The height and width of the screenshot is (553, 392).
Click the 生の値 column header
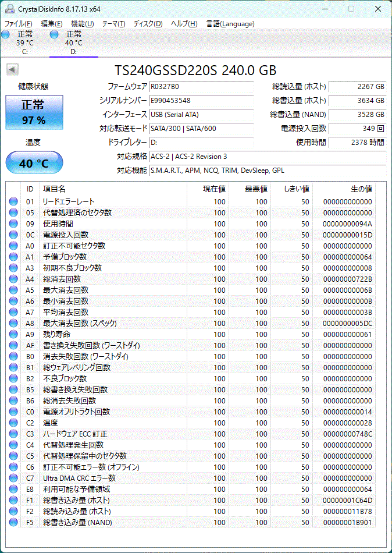(x=344, y=189)
